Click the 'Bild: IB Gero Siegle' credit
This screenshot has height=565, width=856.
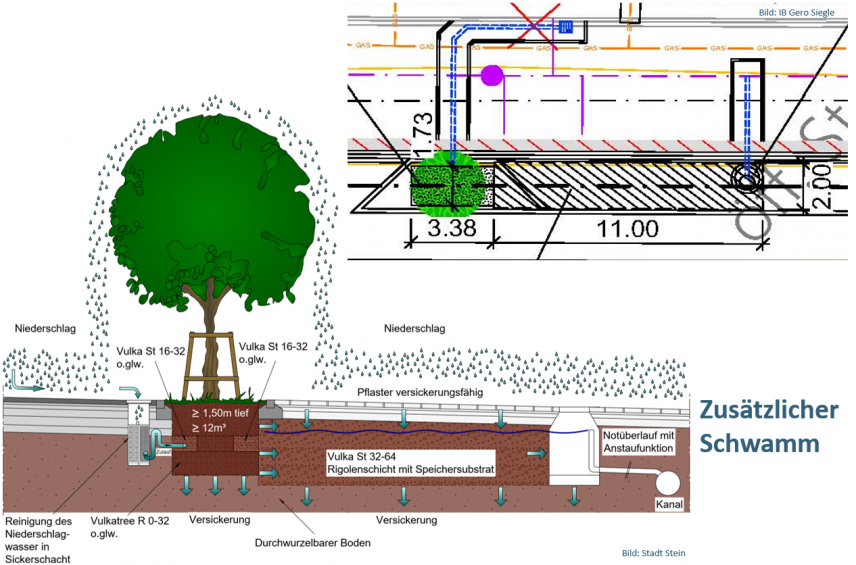coord(798,11)
